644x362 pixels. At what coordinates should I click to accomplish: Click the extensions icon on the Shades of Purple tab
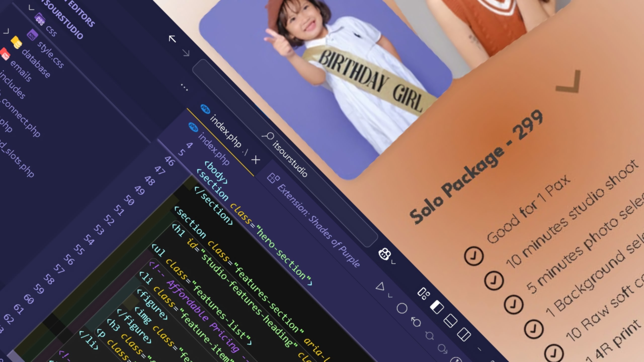(x=273, y=178)
